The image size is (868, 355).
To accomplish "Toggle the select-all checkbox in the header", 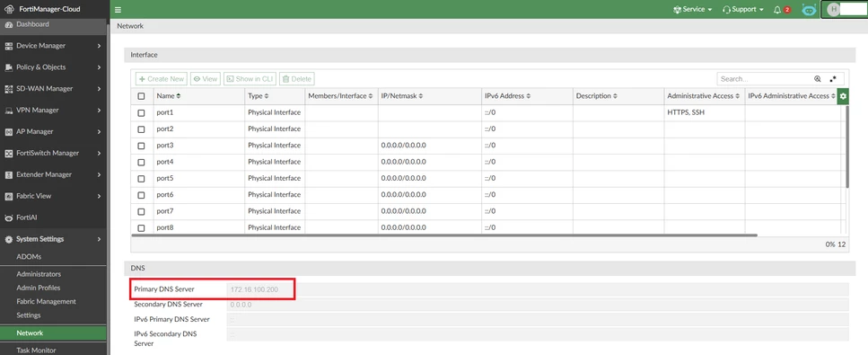I will [x=141, y=96].
